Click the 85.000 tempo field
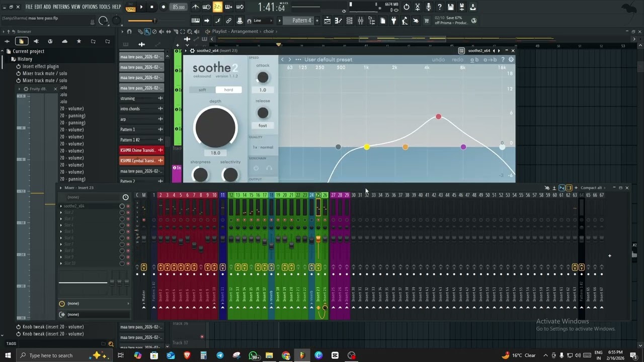Viewport: 644px width, 362px height. [x=179, y=7]
